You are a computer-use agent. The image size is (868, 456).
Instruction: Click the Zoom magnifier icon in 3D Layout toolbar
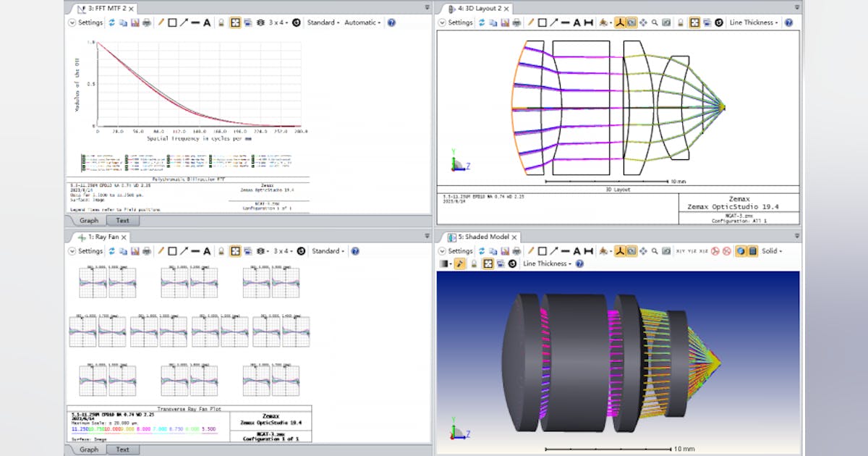pos(653,22)
